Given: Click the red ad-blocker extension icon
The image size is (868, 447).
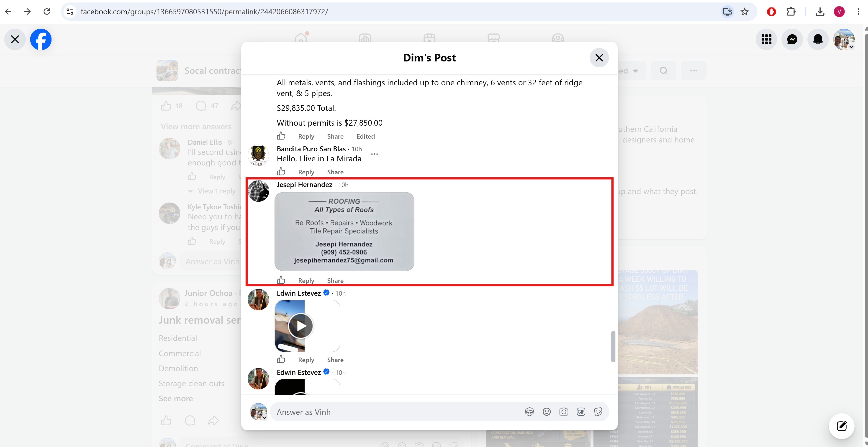Looking at the screenshot, I should (771, 12).
